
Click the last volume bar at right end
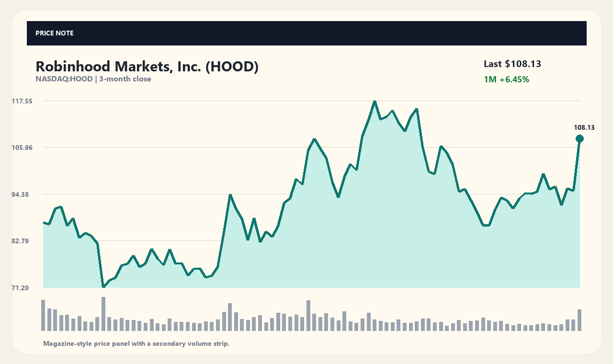pyautogui.click(x=579, y=320)
